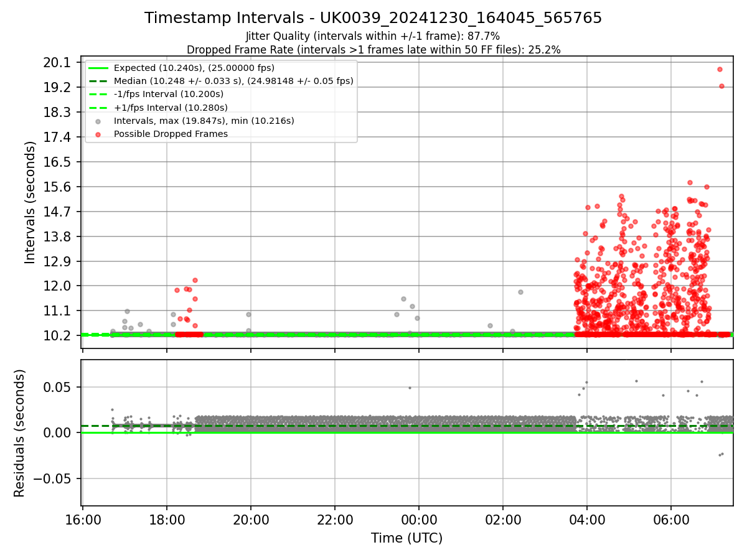Click the '20:00' time tick label

(251, 519)
